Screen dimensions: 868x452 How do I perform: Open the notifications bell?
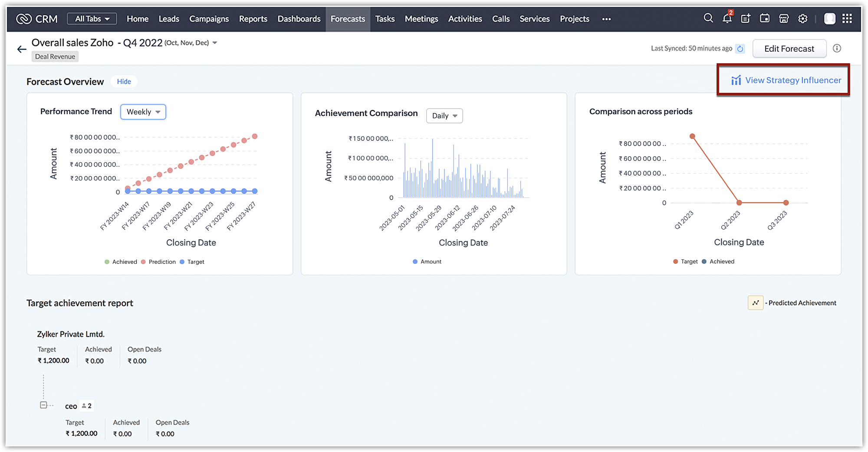click(x=727, y=18)
